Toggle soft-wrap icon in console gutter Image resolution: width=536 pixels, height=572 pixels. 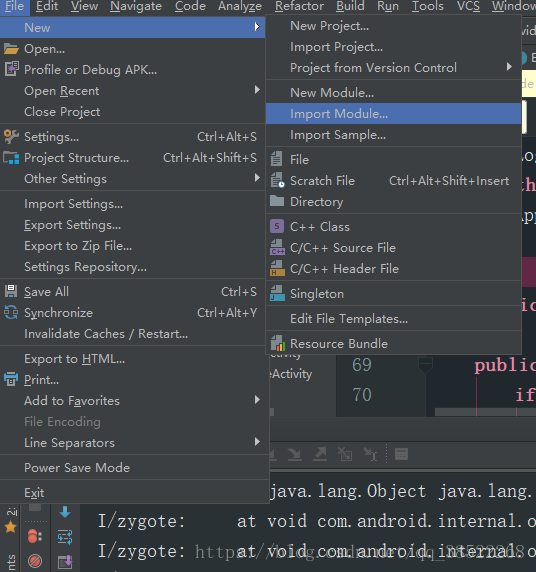point(65,537)
